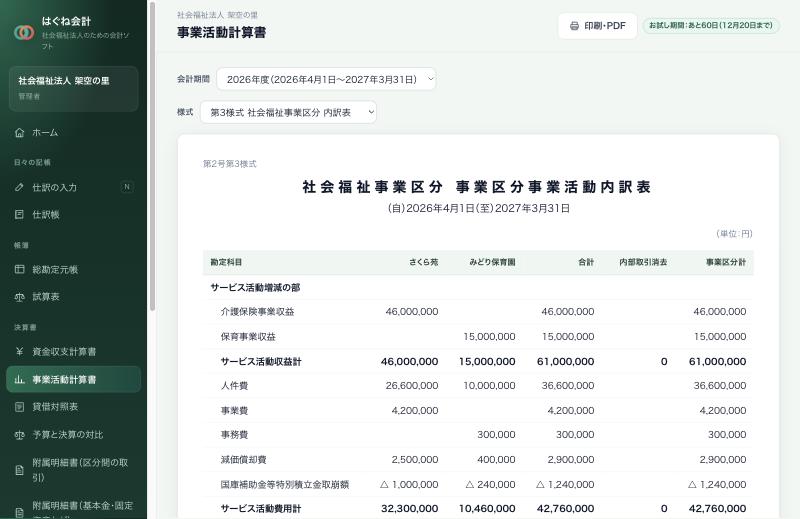The height and width of the screenshot is (519, 800).
Task: Click the サービス活動収益計 row label
Action: [261, 362]
